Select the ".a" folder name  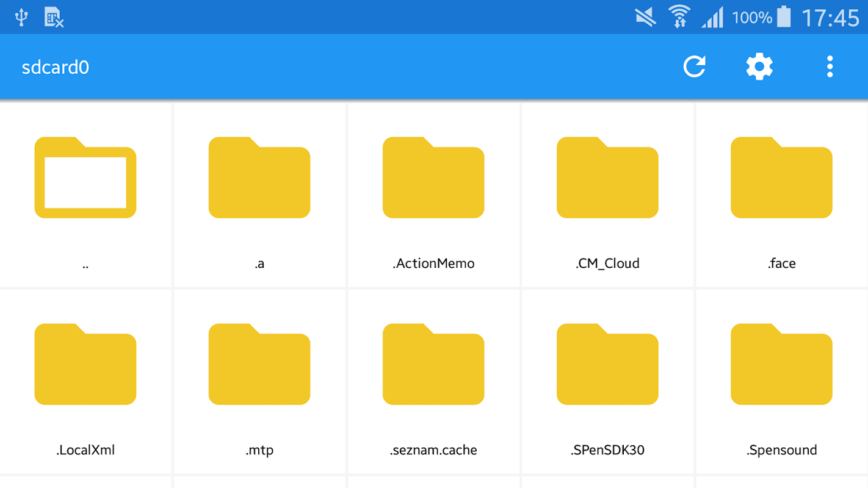click(x=259, y=264)
